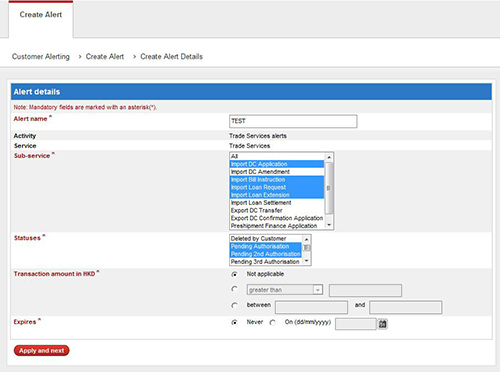The width and height of the screenshot is (500, 372).
Task: Open the Create Alert Details breadcrumb
Action: click(171, 57)
